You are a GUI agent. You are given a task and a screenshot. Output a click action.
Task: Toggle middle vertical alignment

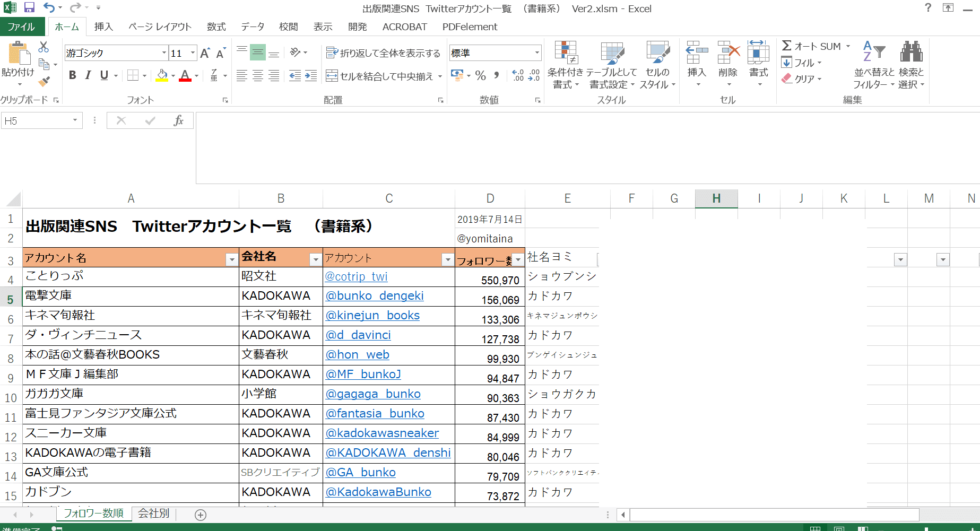[258, 53]
